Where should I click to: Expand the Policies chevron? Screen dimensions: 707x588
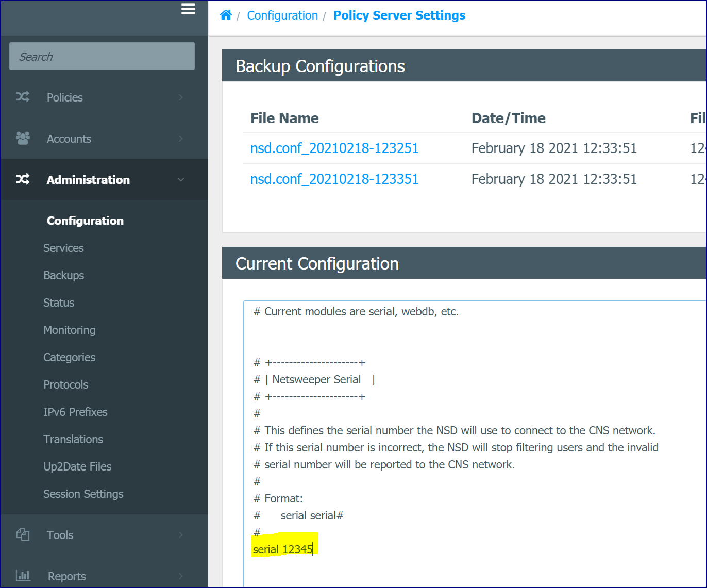(181, 97)
